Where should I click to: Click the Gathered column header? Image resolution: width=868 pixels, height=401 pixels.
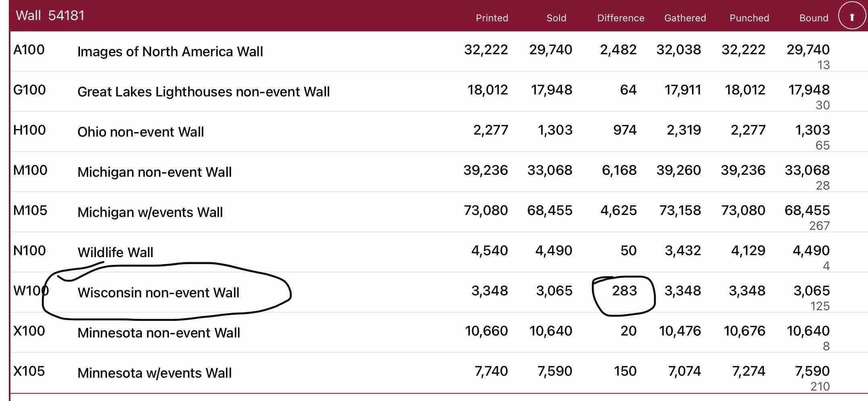click(x=685, y=18)
